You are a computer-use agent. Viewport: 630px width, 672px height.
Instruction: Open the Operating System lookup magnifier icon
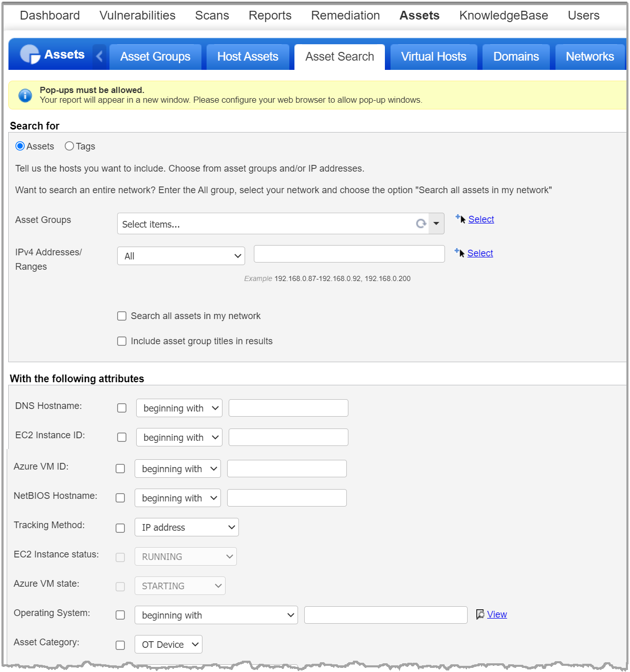[x=480, y=614]
